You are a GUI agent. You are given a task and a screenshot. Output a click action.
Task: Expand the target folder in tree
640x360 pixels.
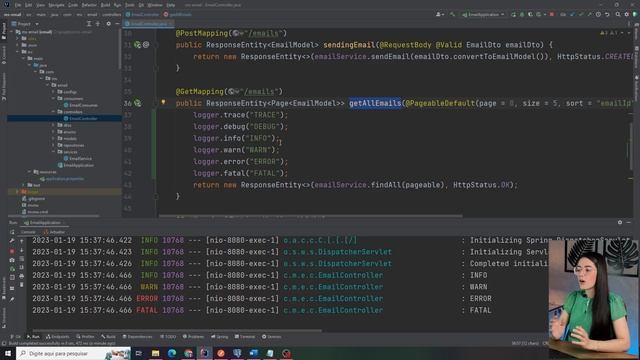(x=18, y=192)
